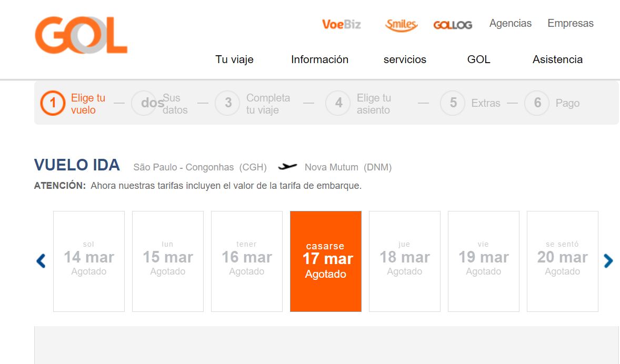Select the 14 mar date card
Screen dimensions: 620x364
point(89,261)
